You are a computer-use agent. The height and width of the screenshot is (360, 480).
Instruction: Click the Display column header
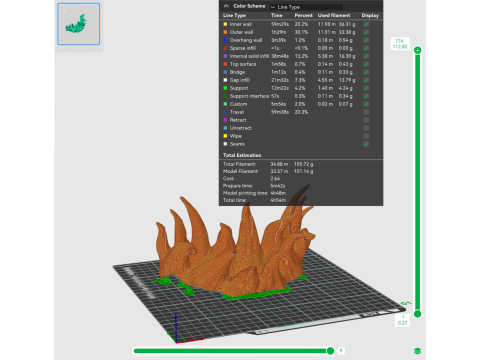370,15
